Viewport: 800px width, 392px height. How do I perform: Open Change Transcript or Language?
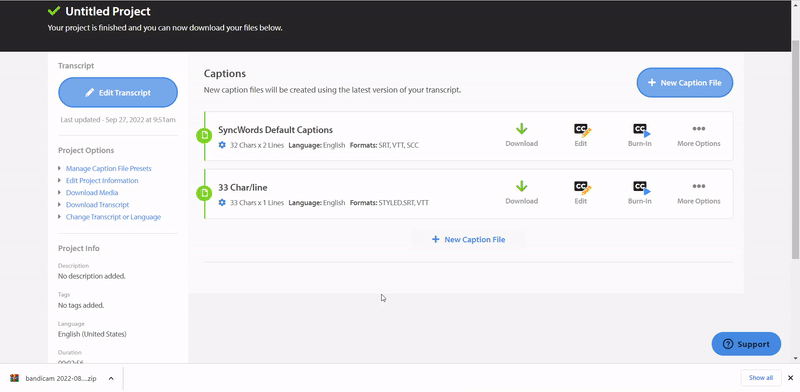113,217
